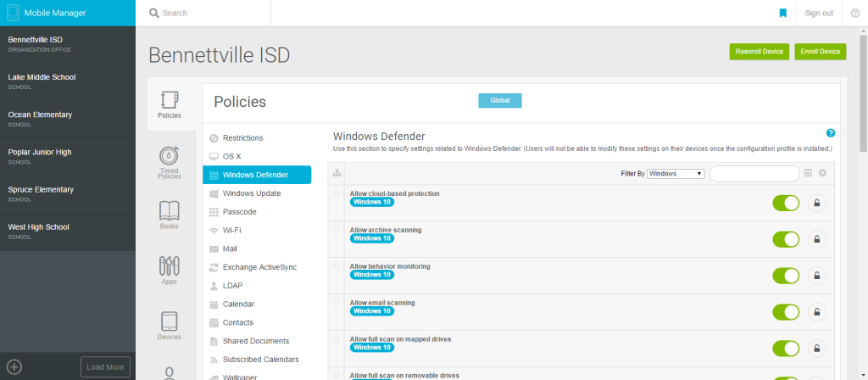Click the blue help icon for Windows Defender
This screenshot has width=868, height=380.
[x=831, y=133]
